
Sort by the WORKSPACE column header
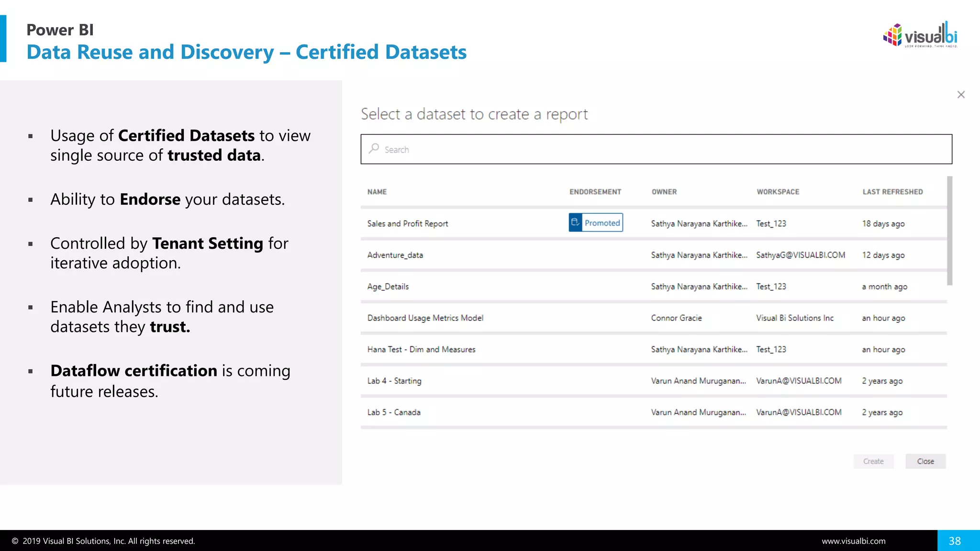click(778, 192)
